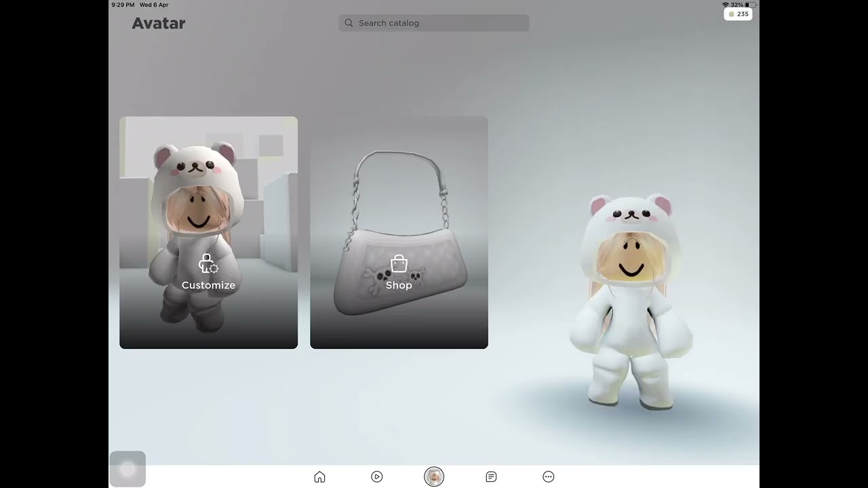Open the Customize avatar card
Screen dimensions: 868x488
pyautogui.click(x=208, y=232)
